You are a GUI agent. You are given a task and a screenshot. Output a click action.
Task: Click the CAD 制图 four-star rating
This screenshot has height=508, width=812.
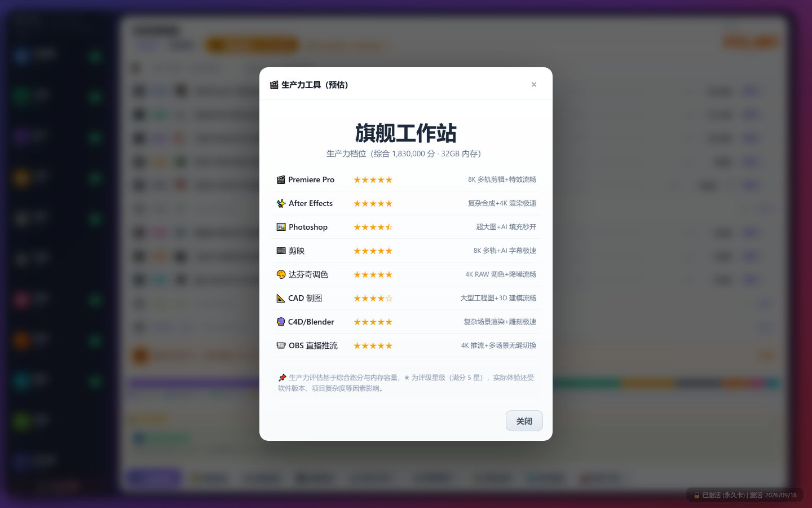pyautogui.click(x=373, y=298)
